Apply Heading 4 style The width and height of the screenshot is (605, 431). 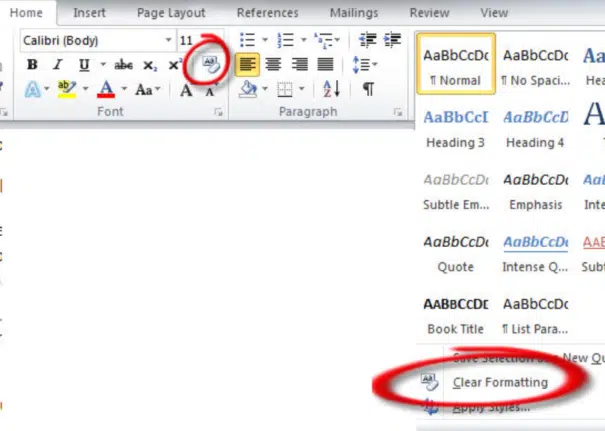pos(536,129)
